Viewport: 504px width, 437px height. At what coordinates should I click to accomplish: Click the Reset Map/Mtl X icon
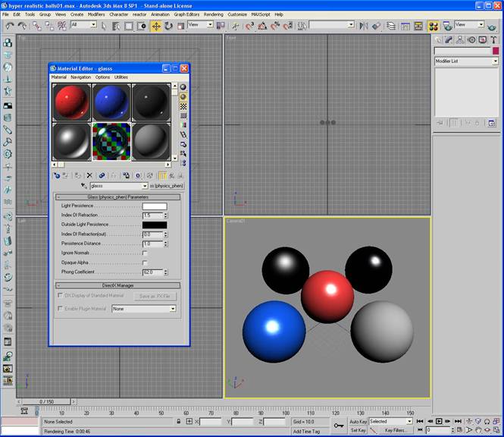(x=89, y=175)
